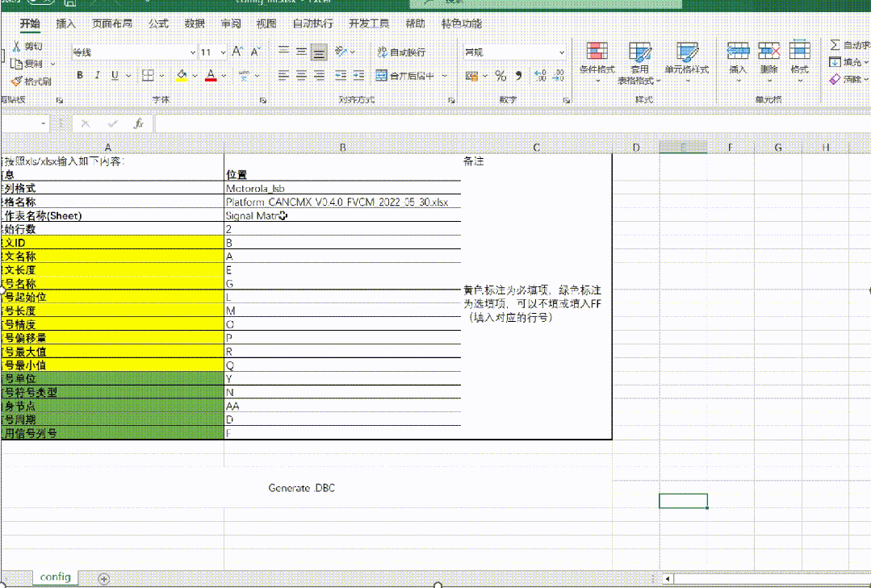Screen dimensions: 871x588
Task: Align text to the top of cell
Action: point(283,52)
